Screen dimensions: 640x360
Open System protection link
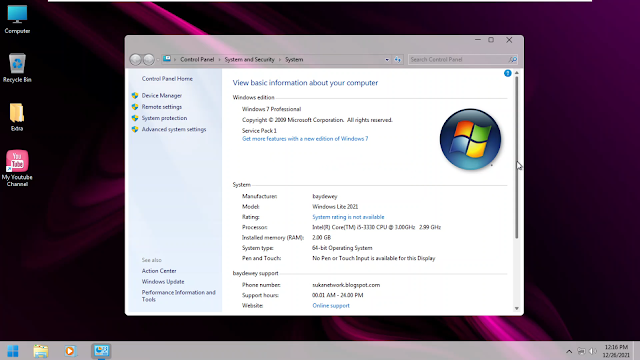[164, 118]
